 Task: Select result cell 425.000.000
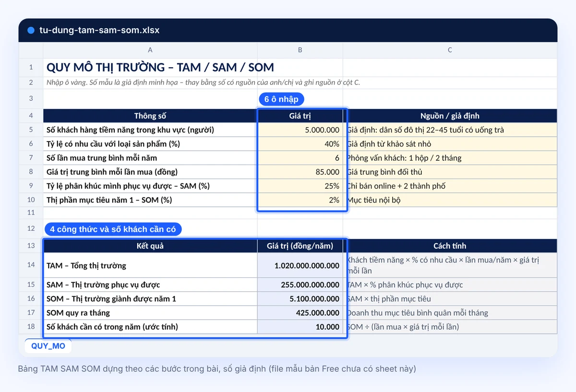pyautogui.click(x=300, y=313)
